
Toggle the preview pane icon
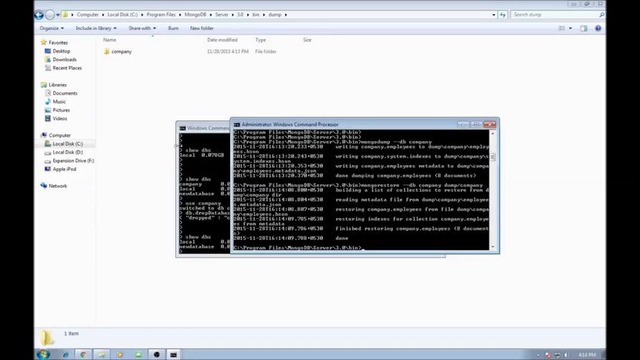point(584,28)
